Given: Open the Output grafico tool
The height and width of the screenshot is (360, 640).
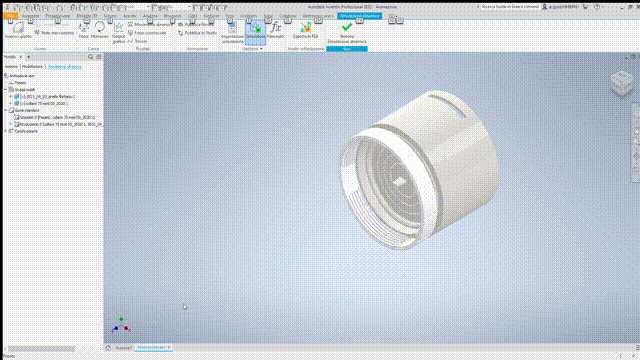Looking at the screenshot, I should click(x=118, y=33).
